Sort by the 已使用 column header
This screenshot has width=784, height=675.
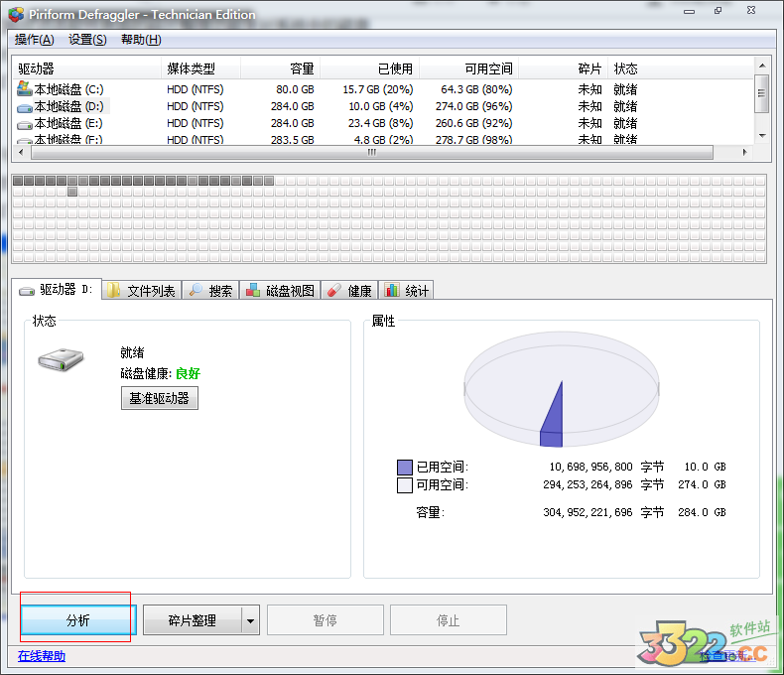pyautogui.click(x=369, y=68)
